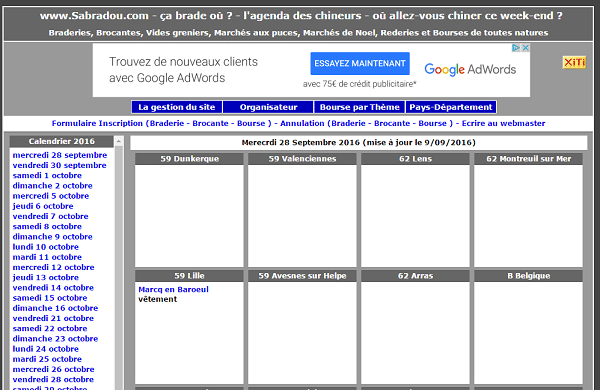Open the Google AdWords logo link
This screenshot has height=390, width=600.
click(470, 69)
